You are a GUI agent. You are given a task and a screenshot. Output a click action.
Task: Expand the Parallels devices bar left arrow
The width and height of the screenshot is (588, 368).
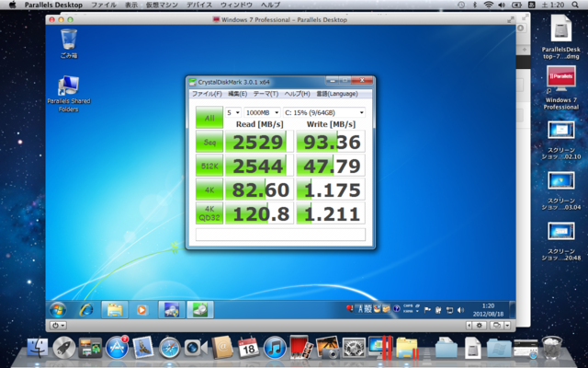[469, 326]
